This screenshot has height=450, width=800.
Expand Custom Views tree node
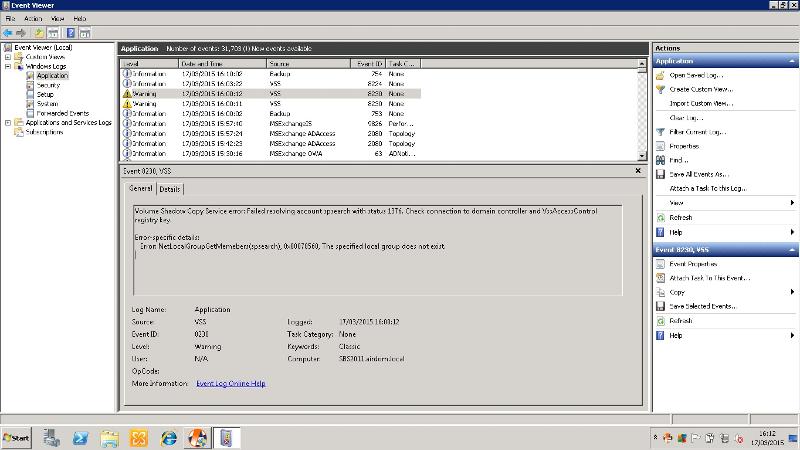click(x=8, y=57)
